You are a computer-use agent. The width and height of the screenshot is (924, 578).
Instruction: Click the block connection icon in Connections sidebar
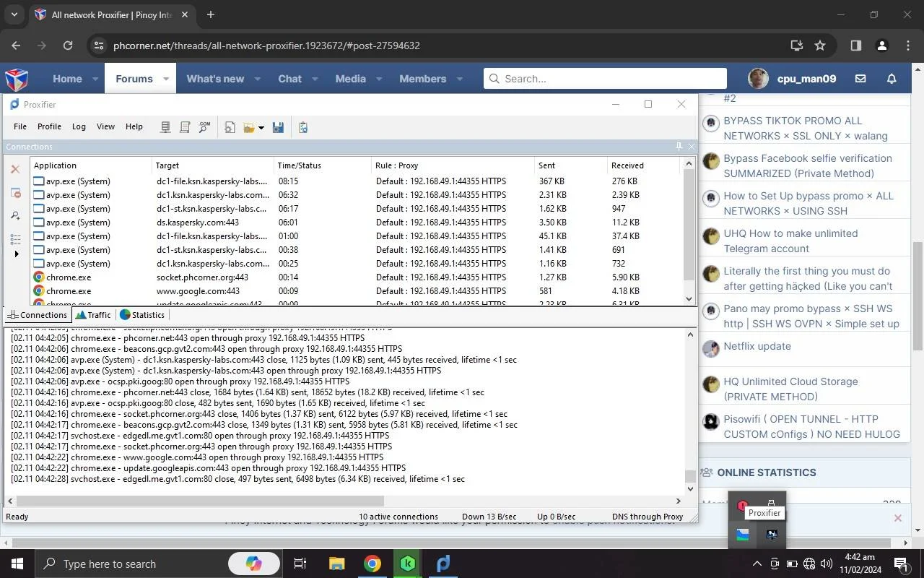15,192
